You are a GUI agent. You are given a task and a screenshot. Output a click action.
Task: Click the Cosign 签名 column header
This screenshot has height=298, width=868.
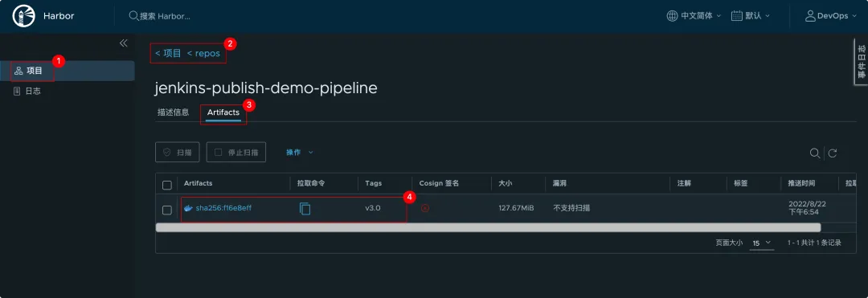(x=439, y=183)
